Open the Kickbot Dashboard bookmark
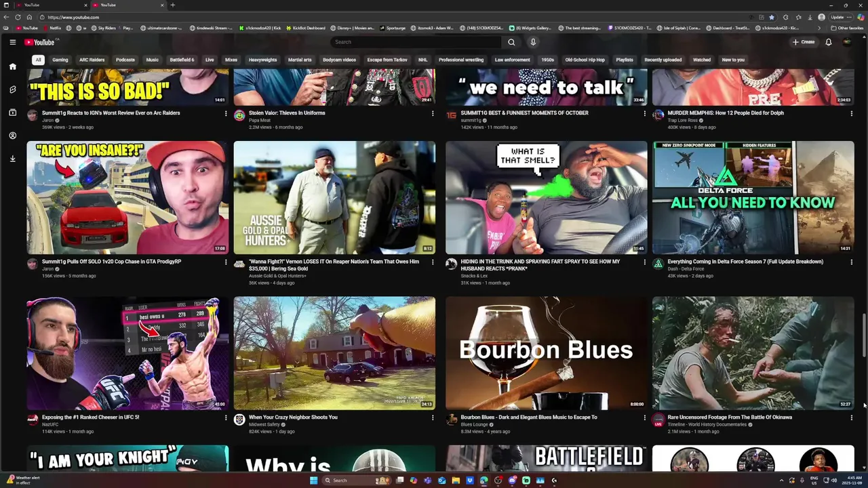 tap(304, 28)
